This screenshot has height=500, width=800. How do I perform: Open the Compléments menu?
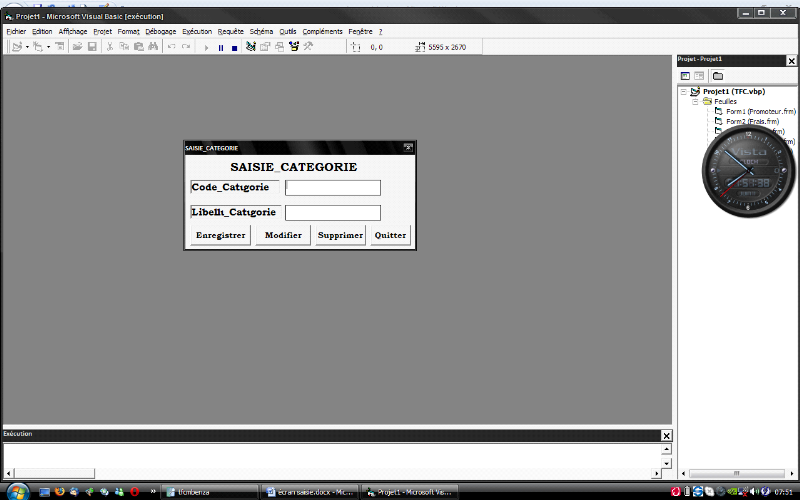click(322, 32)
